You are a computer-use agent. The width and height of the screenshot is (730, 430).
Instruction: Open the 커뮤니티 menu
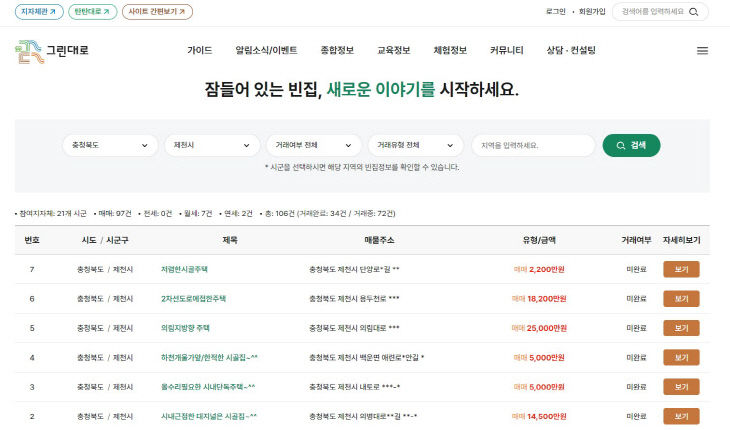click(x=507, y=50)
